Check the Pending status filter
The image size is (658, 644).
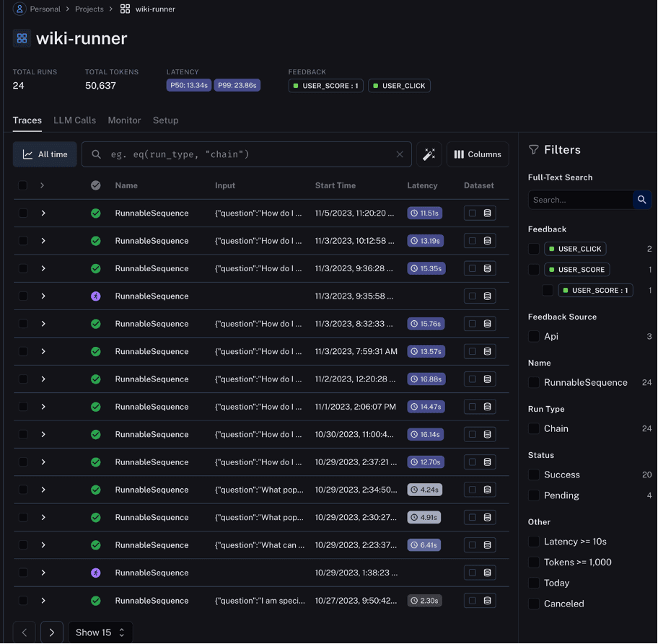coord(534,495)
